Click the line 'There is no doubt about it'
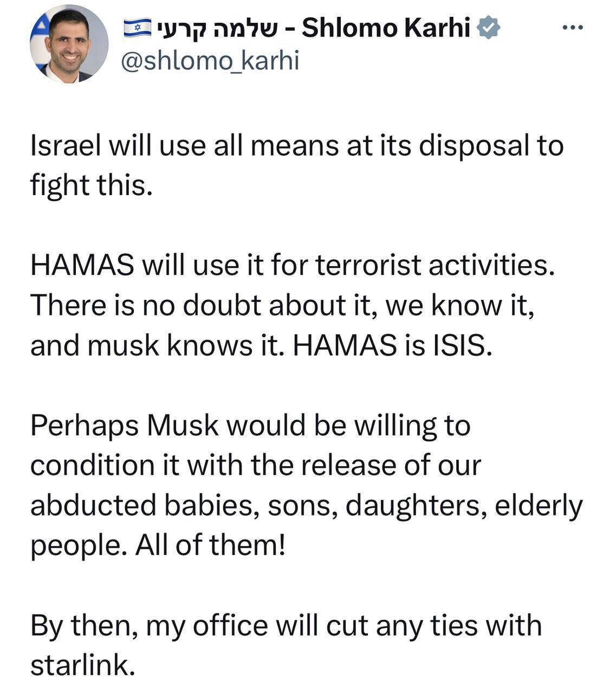The height and width of the screenshot is (694, 616). point(282,305)
